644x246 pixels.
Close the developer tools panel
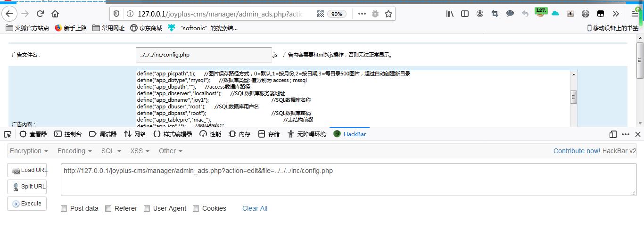pyautogui.click(x=638, y=134)
